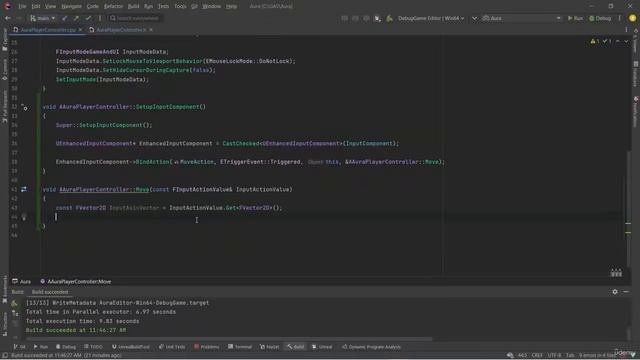
Task: Open the Navigate menu
Action: click(71, 6)
